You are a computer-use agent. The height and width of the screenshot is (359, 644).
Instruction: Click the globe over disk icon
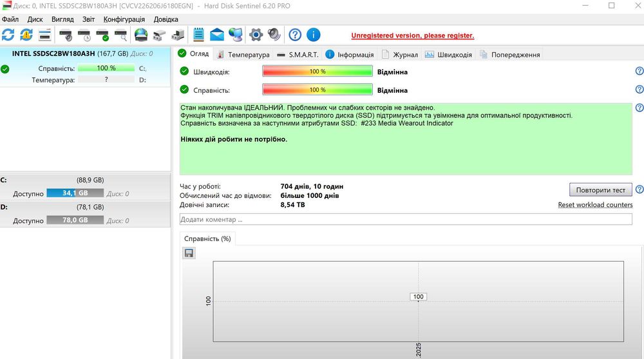click(141, 35)
